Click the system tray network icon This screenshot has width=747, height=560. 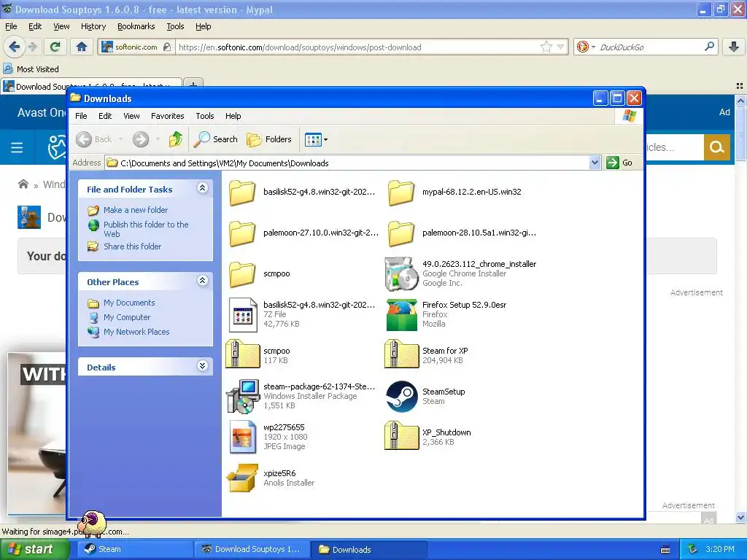693,550
